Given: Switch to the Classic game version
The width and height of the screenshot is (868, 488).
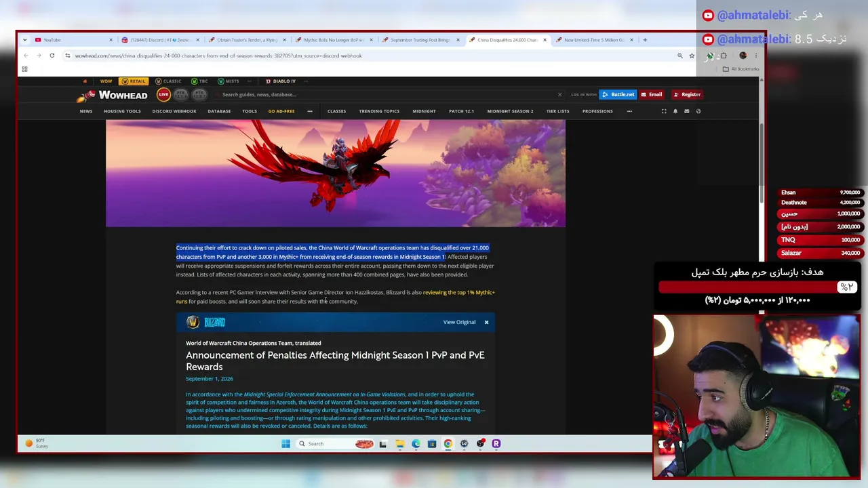Looking at the screenshot, I should (168, 81).
